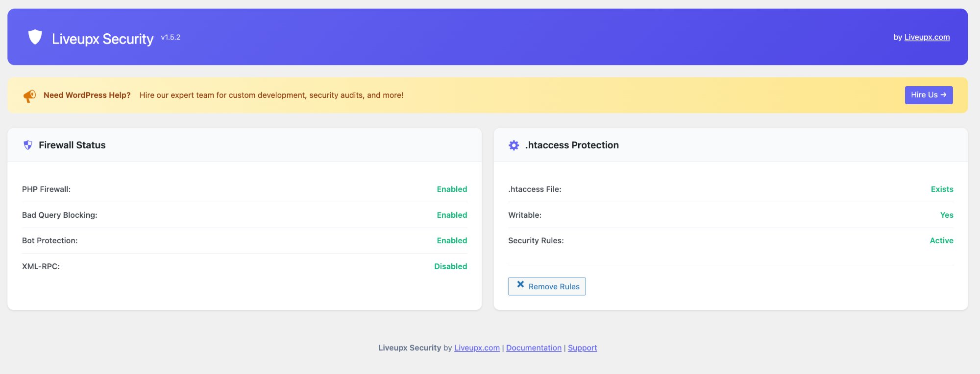Click the Exists status value
This screenshot has height=374, width=980.
pos(942,189)
